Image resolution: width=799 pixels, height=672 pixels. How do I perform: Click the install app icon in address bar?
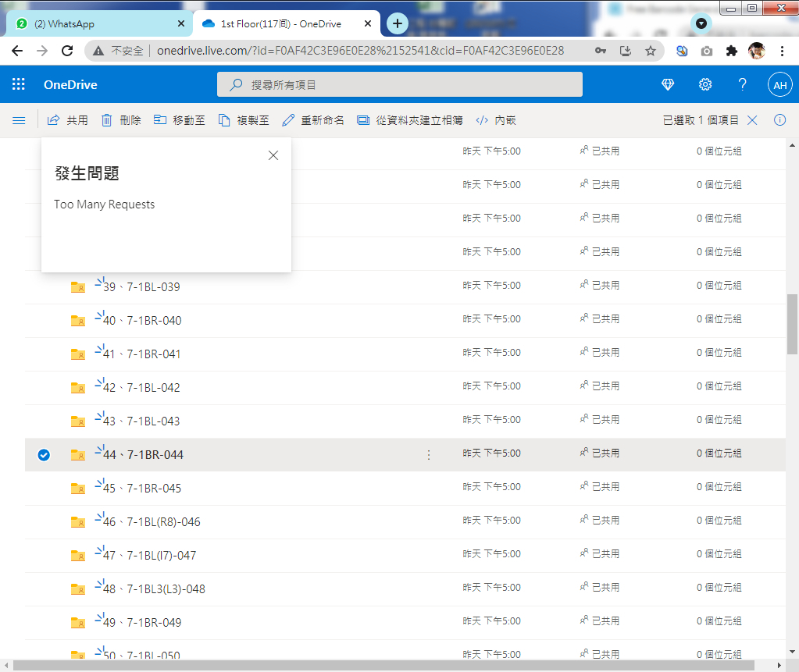click(626, 51)
